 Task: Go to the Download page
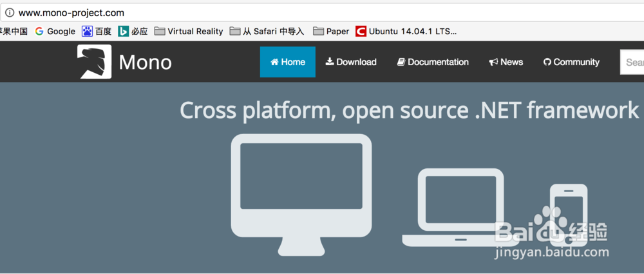point(351,62)
